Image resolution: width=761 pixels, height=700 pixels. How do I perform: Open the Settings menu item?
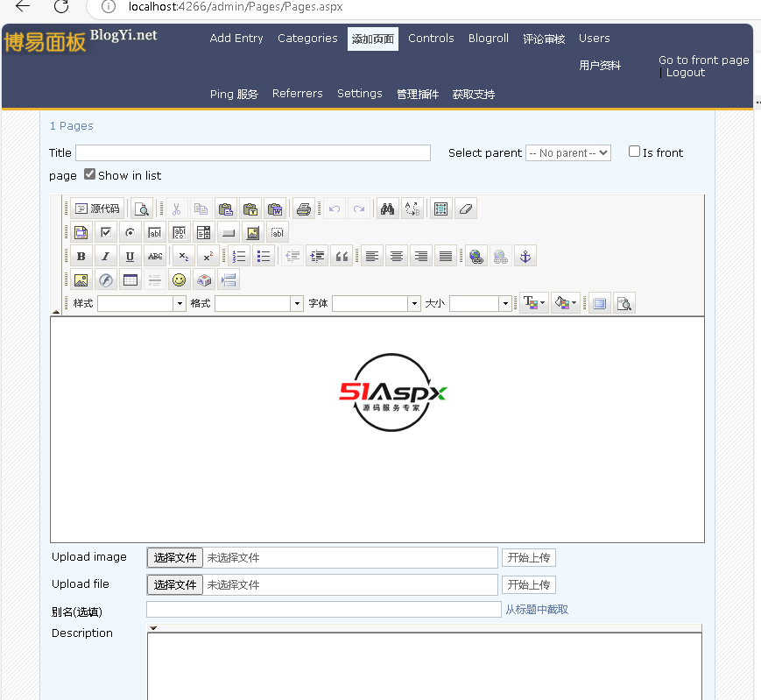coord(360,94)
